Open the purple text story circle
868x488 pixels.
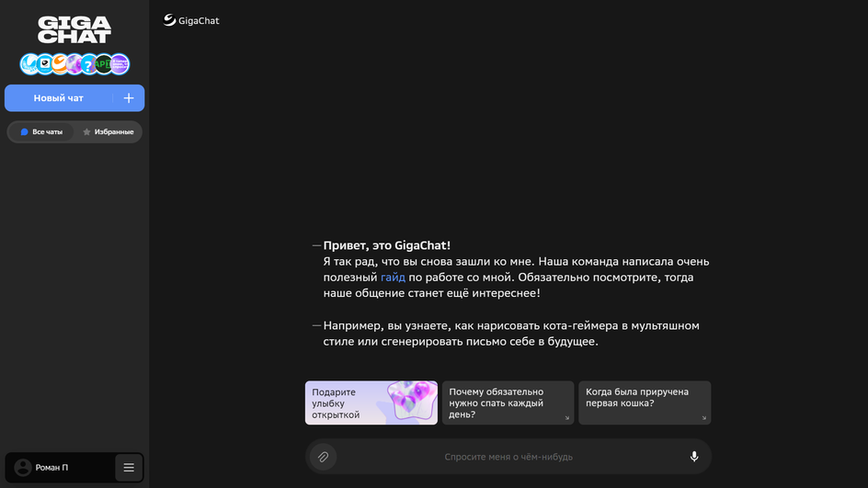click(120, 63)
